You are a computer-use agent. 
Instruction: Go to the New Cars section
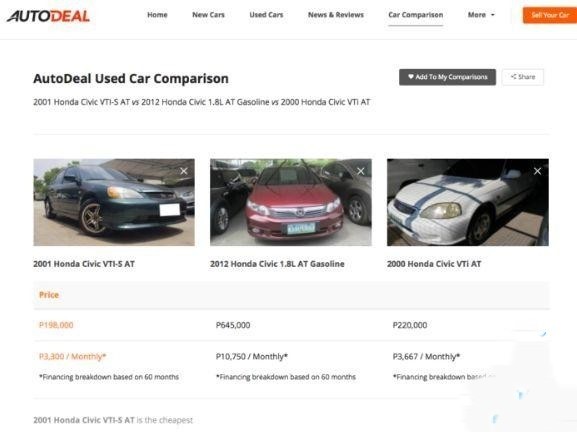(x=208, y=15)
